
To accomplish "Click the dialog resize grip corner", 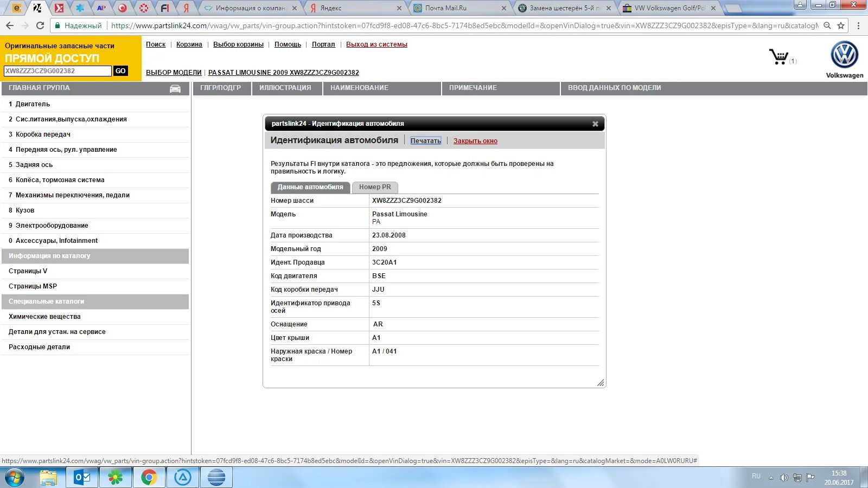I will coord(601,383).
